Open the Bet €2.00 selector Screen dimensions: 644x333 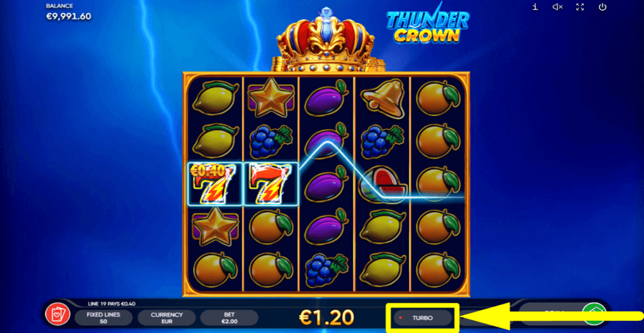[229, 318]
